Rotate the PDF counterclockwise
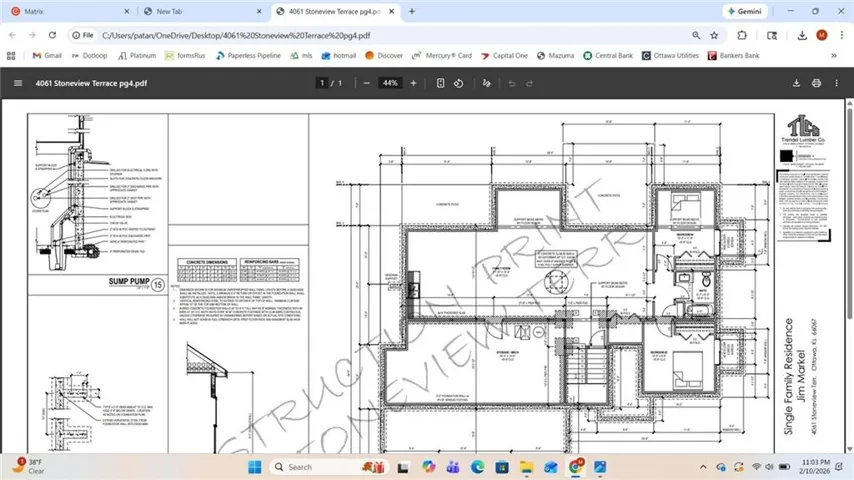This screenshot has height=480, width=854. pos(458,83)
